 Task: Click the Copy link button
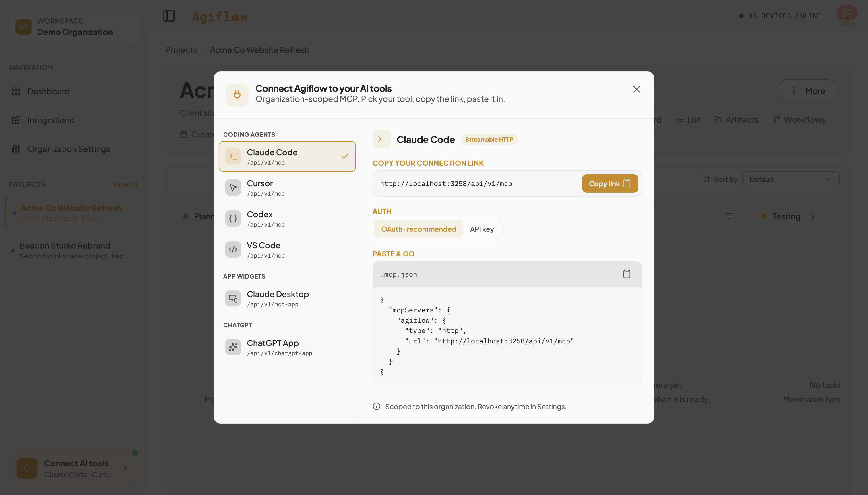pyautogui.click(x=610, y=183)
